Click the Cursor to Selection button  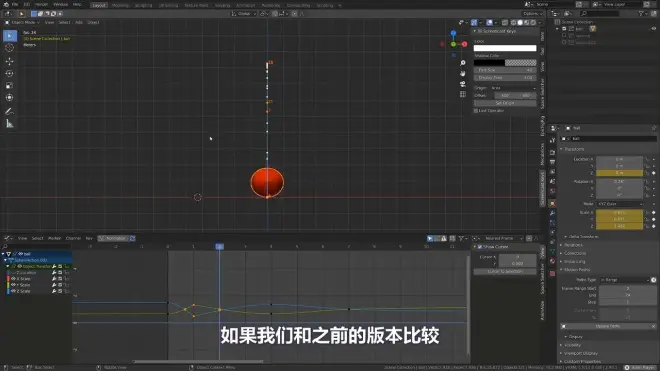505,272
